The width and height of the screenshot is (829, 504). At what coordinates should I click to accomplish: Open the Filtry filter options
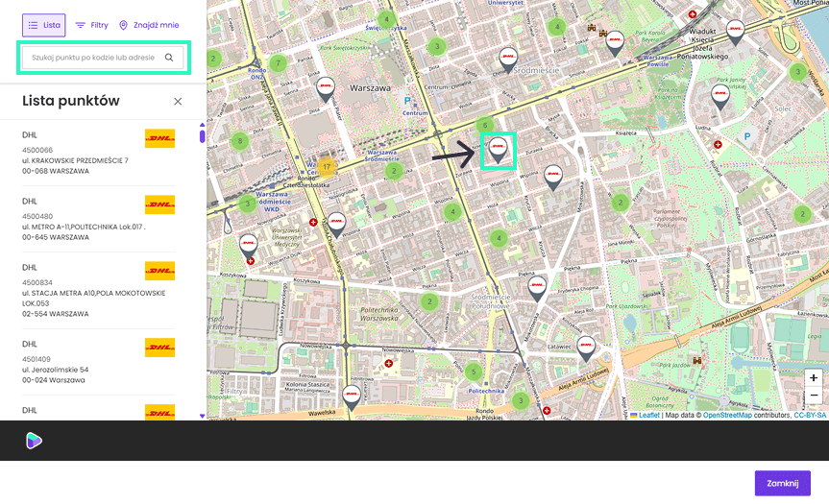(x=92, y=25)
